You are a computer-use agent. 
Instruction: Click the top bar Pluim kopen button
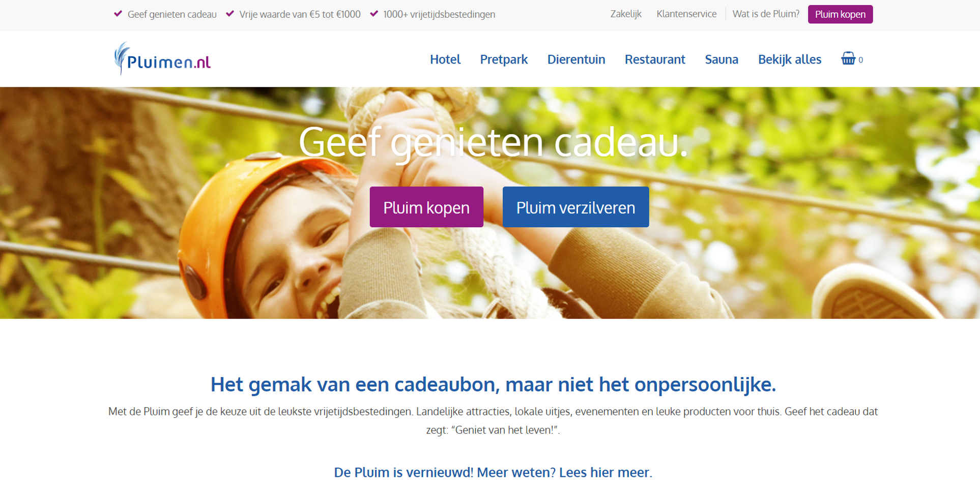pos(840,14)
